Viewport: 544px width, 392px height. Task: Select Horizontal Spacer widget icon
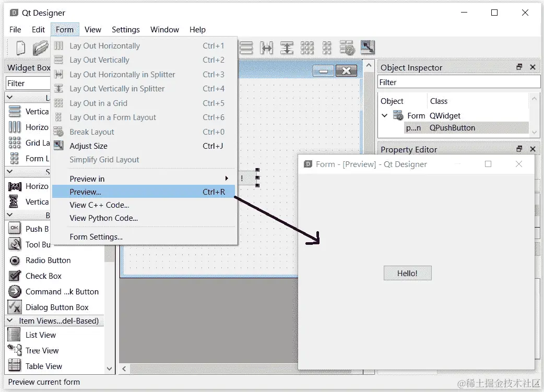pos(15,186)
